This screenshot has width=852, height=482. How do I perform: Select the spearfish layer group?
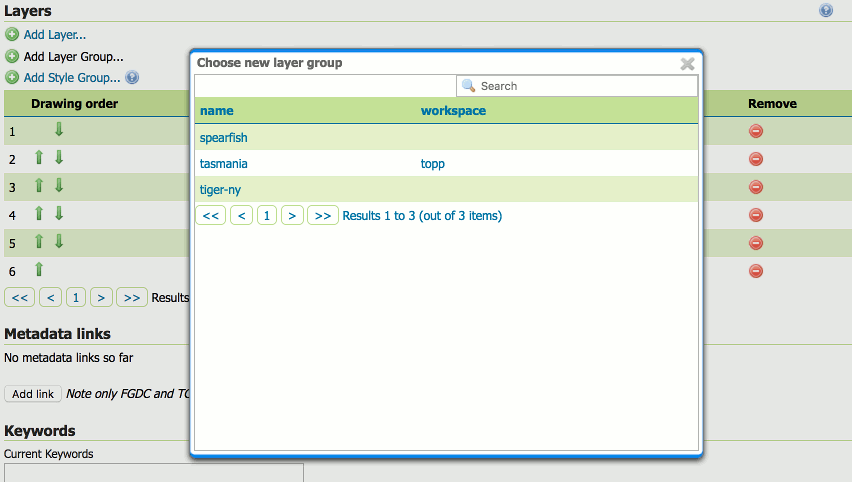click(224, 138)
